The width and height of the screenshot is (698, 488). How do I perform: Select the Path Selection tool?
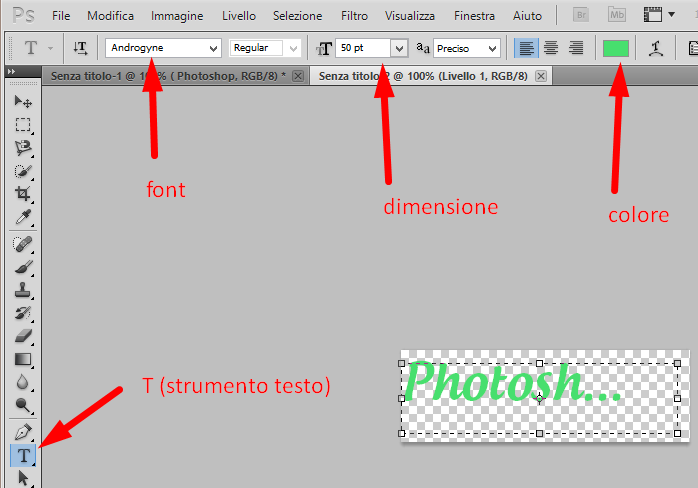click(x=23, y=478)
